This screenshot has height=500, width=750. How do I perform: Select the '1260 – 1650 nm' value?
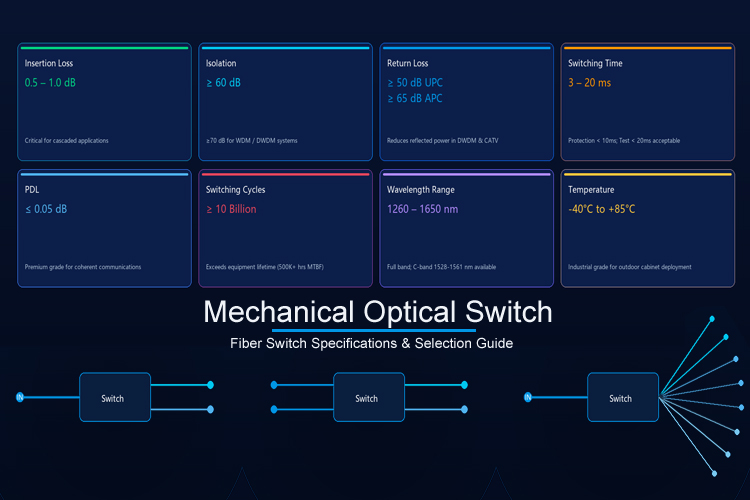click(x=422, y=209)
